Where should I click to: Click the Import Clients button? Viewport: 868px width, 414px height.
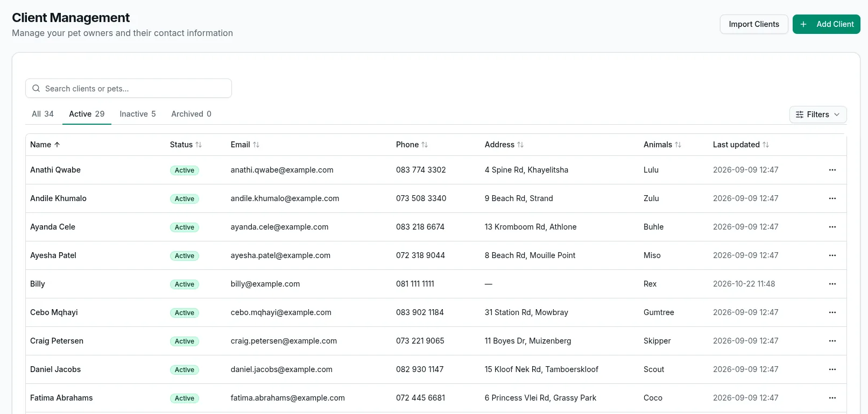coord(754,24)
